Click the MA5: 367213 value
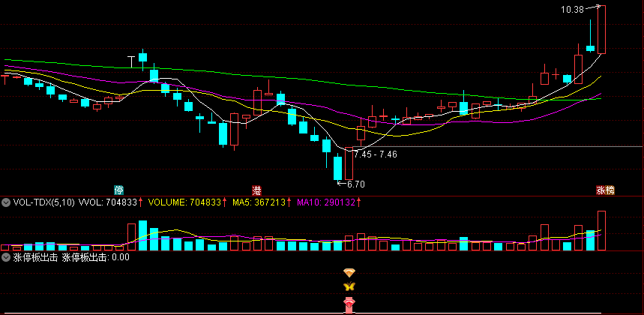Image resolution: width=644 pixels, height=315 pixels. (x=259, y=202)
